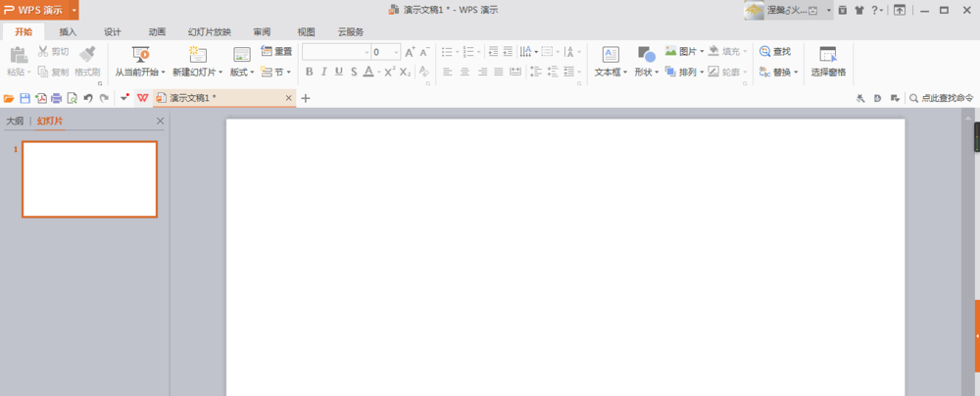Click the print quick-access icon

56,98
